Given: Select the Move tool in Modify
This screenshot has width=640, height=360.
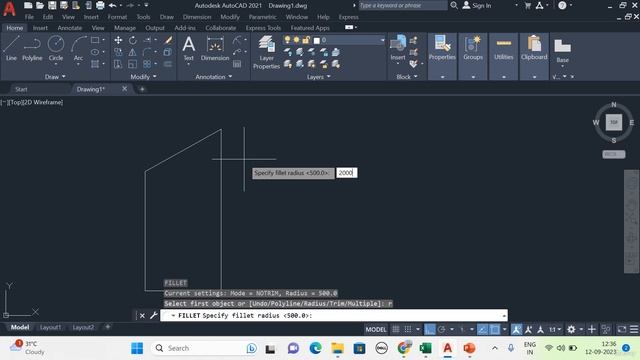Looking at the screenshot, I should [x=118, y=40].
